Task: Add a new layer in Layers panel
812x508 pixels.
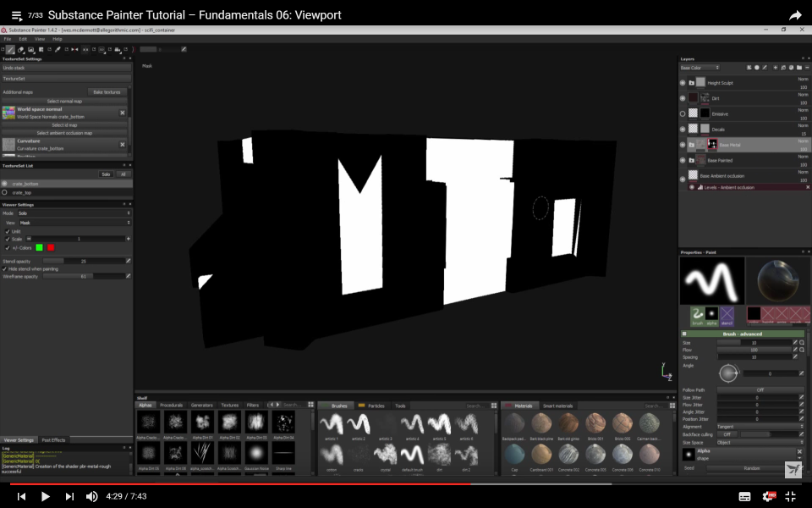Action: coord(776,68)
